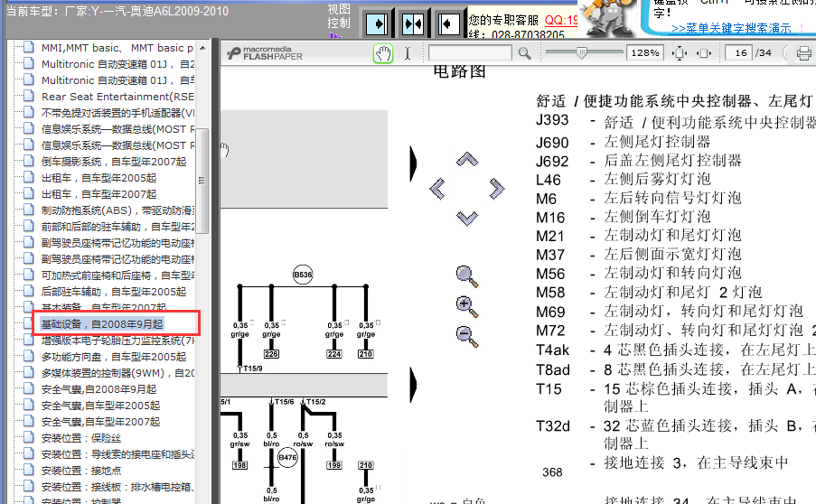The height and width of the screenshot is (504, 816).
Task: Click the page total /34 text
Action: point(764,53)
